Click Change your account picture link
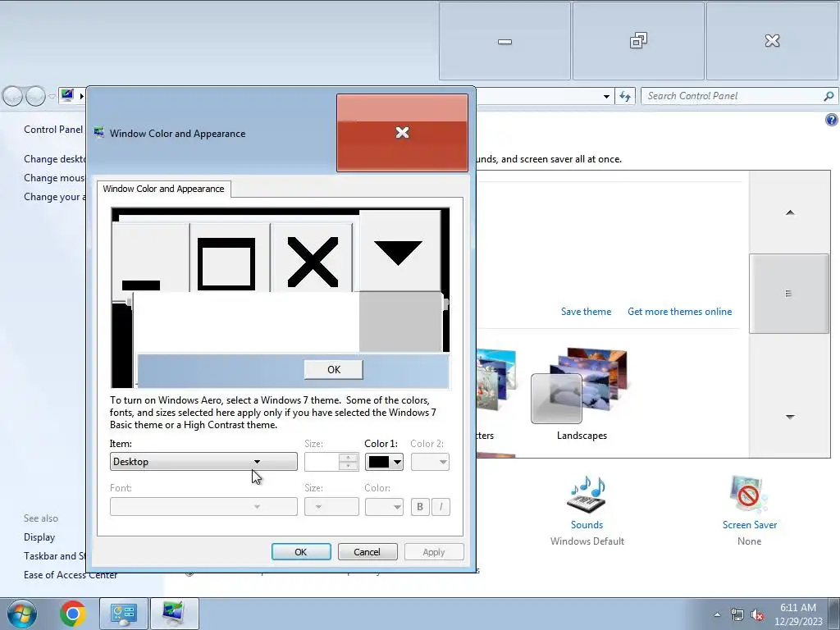This screenshot has width=840, height=630. [x=55, y=197]
